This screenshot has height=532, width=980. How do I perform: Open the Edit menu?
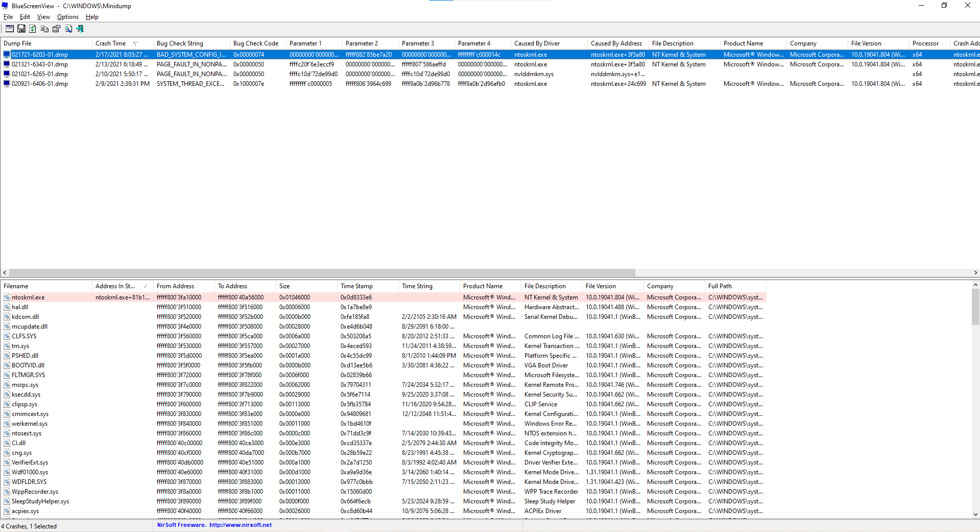[x=25, y=17]
